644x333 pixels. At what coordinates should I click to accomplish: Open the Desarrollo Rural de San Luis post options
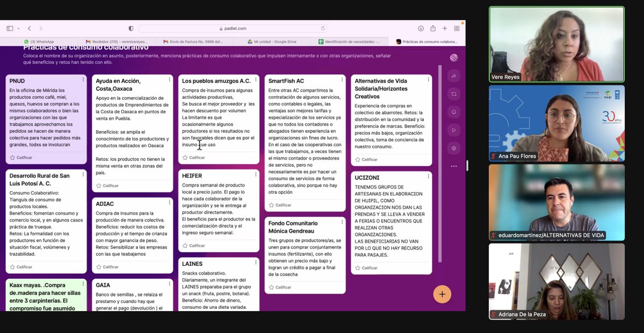(83, 175)
